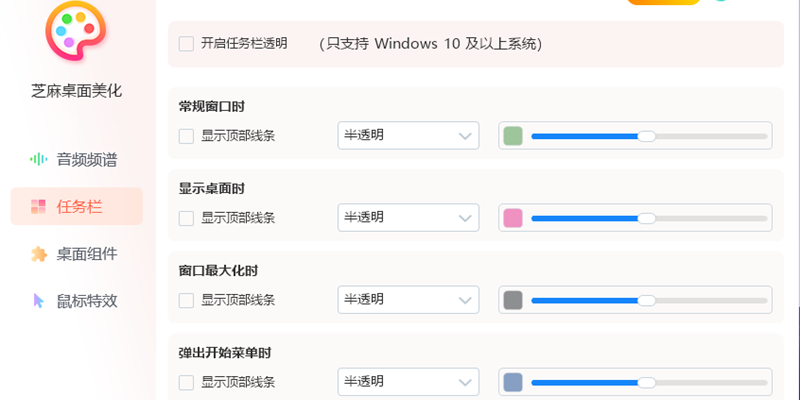Expand the 弹出开始菜单时 transparency dropdown
The image size is (800, 400).
click(408, 382)
